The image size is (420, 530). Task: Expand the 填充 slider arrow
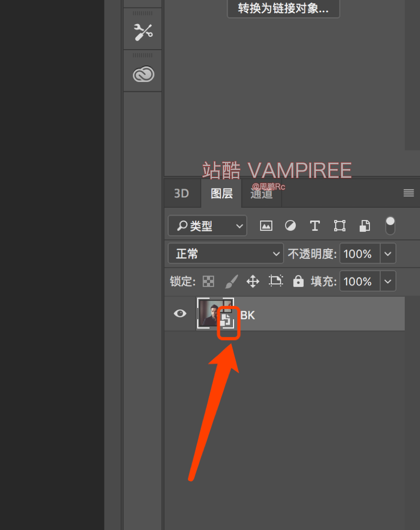388,281
